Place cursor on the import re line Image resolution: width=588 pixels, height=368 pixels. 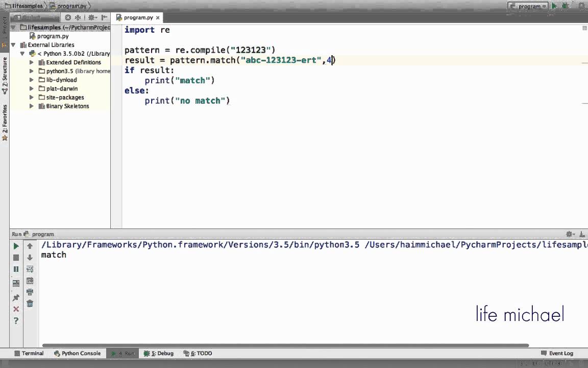(x=147, y=30)
